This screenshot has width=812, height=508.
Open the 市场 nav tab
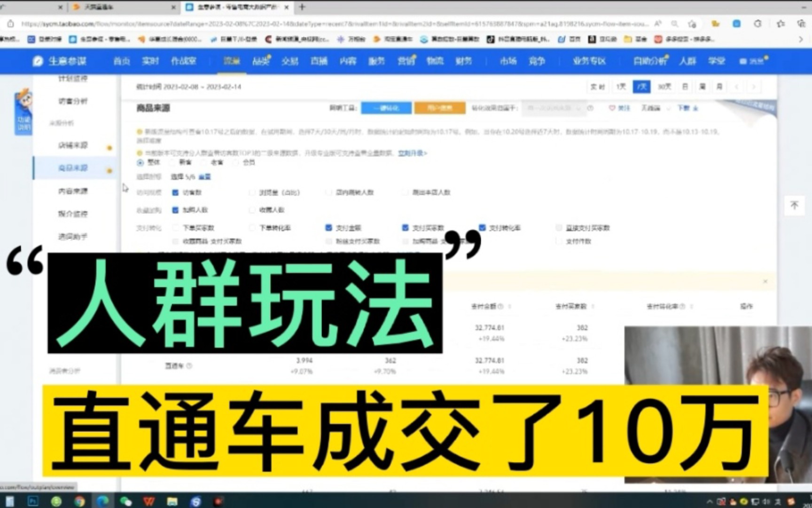(x=508, y=61)
